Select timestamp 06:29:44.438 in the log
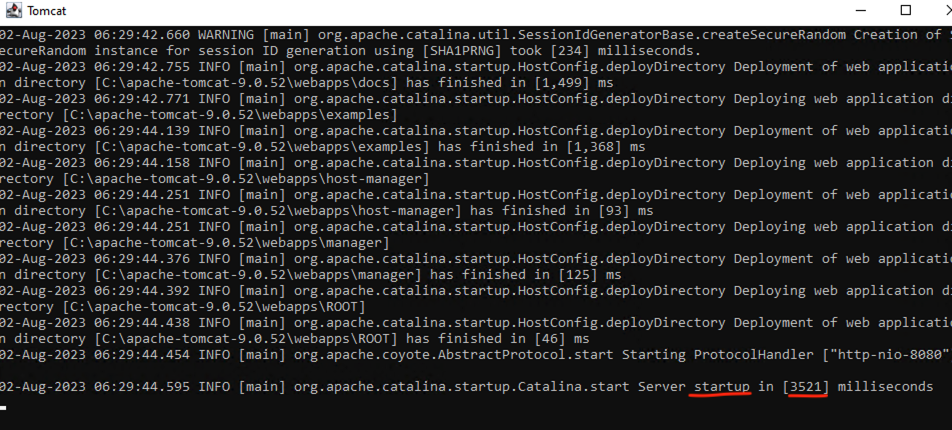Screen dimensions: 952x430 (x=142, y=322)
